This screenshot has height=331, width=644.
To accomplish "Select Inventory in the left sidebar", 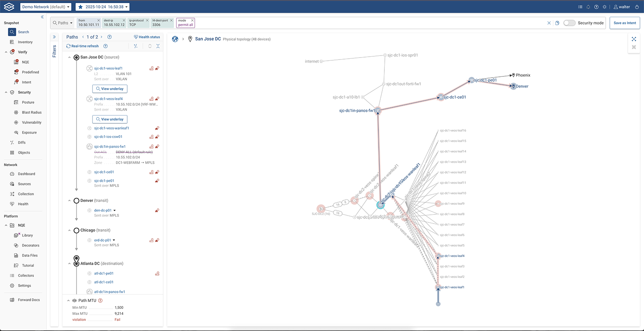I will (25, 42).
